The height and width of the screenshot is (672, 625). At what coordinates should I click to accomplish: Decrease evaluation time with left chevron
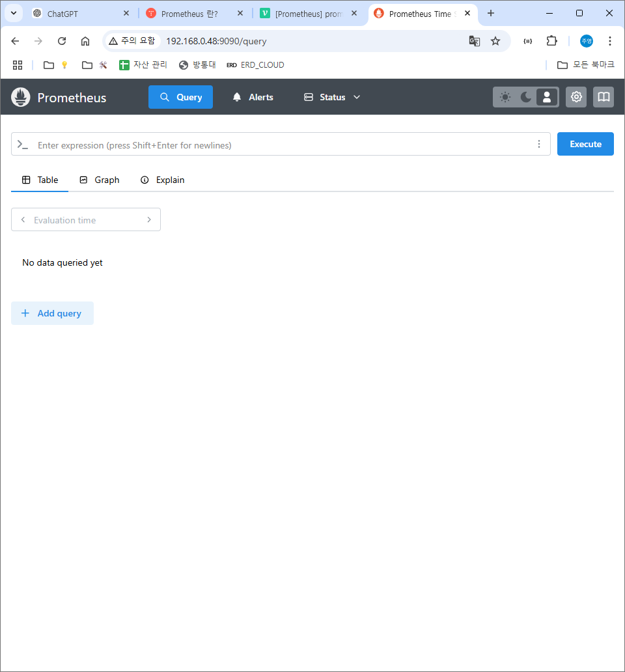23,219
